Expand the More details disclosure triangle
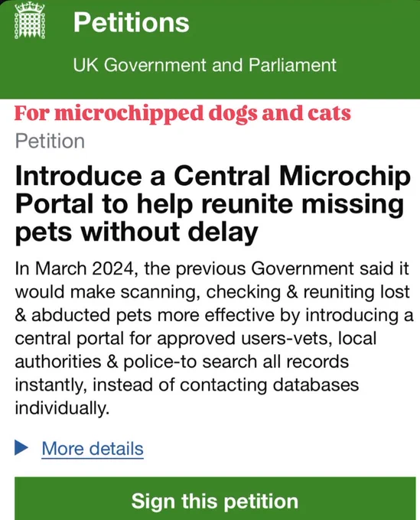The image size is (420, 520). coord(21,447)
